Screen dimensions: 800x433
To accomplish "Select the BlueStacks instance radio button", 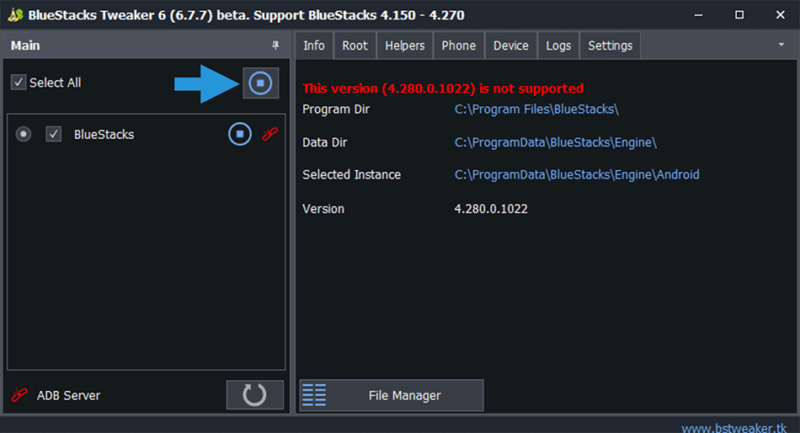I will click(x=23, y=134).
